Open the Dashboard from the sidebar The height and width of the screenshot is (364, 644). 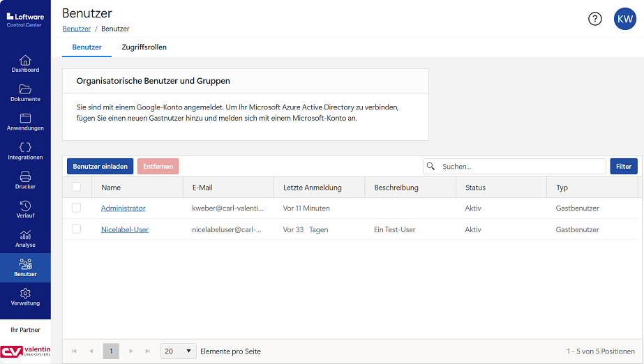click(x=25, y=63)
